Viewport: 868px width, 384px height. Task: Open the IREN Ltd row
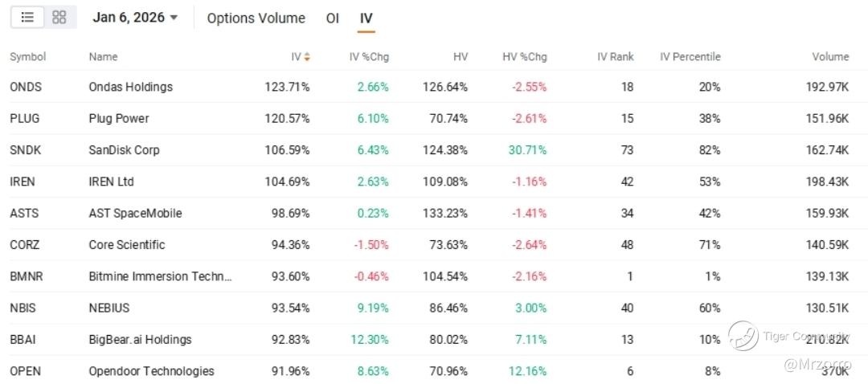point(111,182)
